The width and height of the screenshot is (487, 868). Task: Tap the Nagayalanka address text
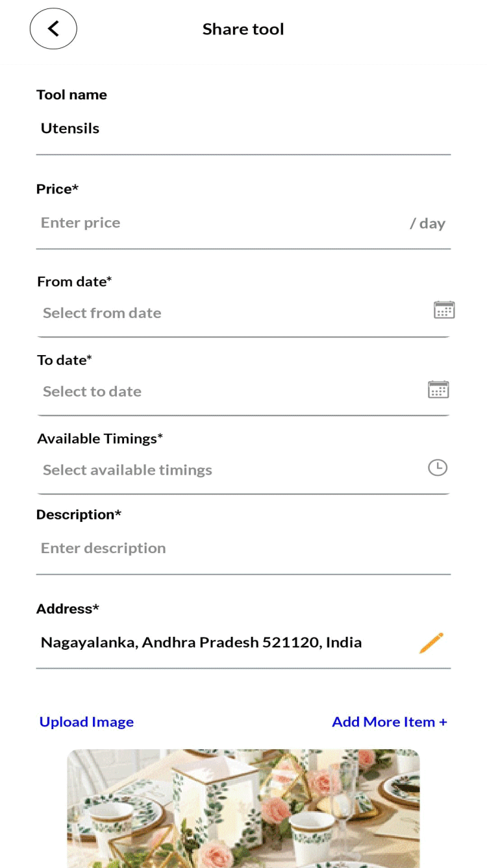click(x=201, y=643)
